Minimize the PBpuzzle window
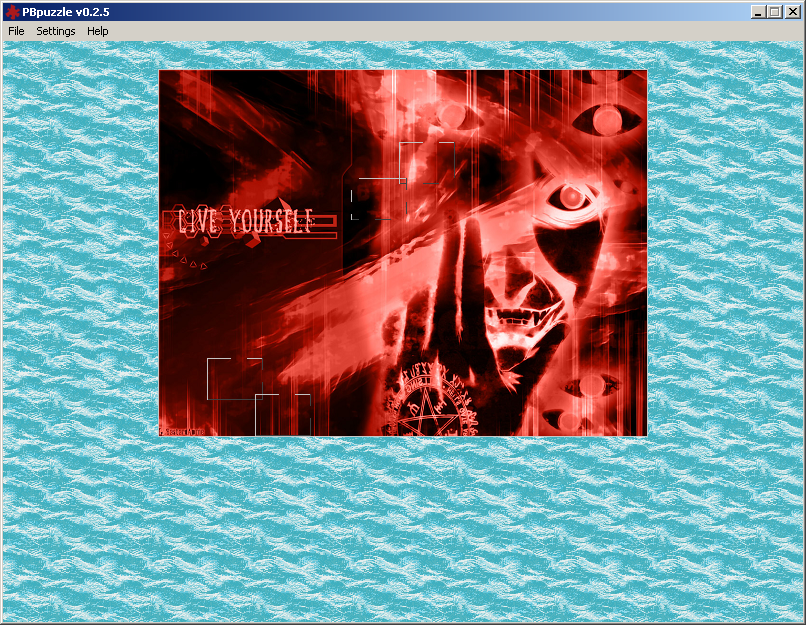The width and height of the screenshot is (806, 625). click(x=758, y=12)
